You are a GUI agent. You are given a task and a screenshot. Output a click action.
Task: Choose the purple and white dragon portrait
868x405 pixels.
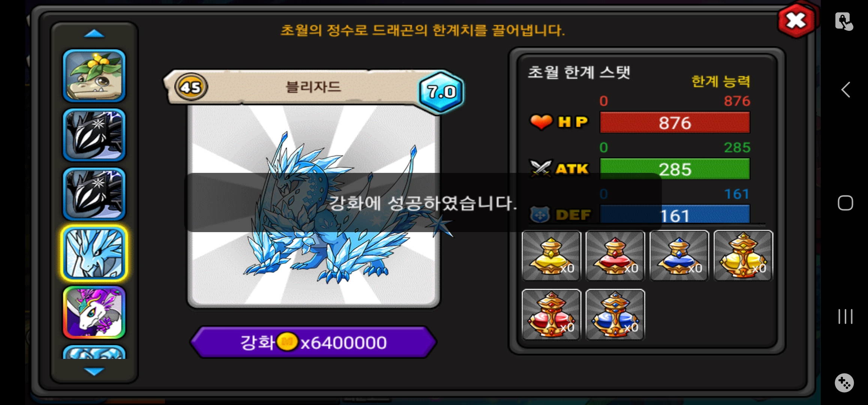coord(94,312)
